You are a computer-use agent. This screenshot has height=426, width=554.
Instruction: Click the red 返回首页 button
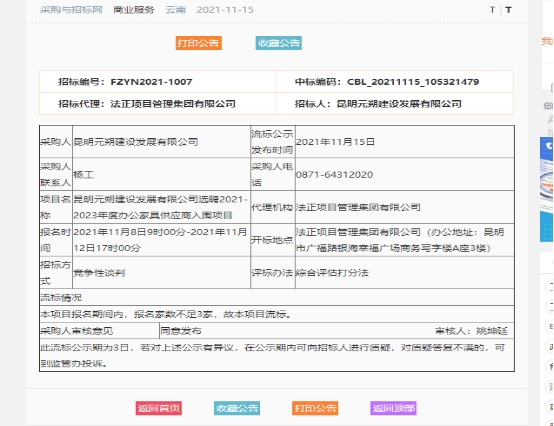[x=159, y=408]
